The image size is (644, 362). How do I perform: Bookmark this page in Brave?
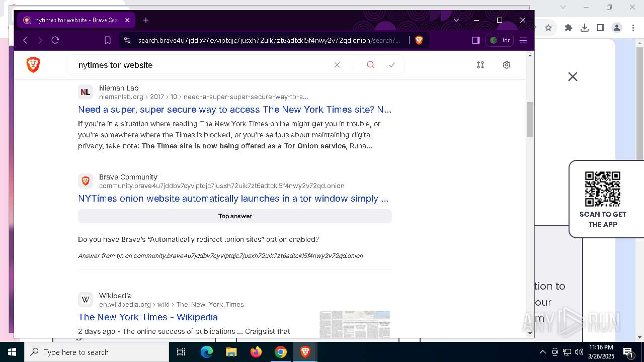pyautogui.click(x=108, y=40)
